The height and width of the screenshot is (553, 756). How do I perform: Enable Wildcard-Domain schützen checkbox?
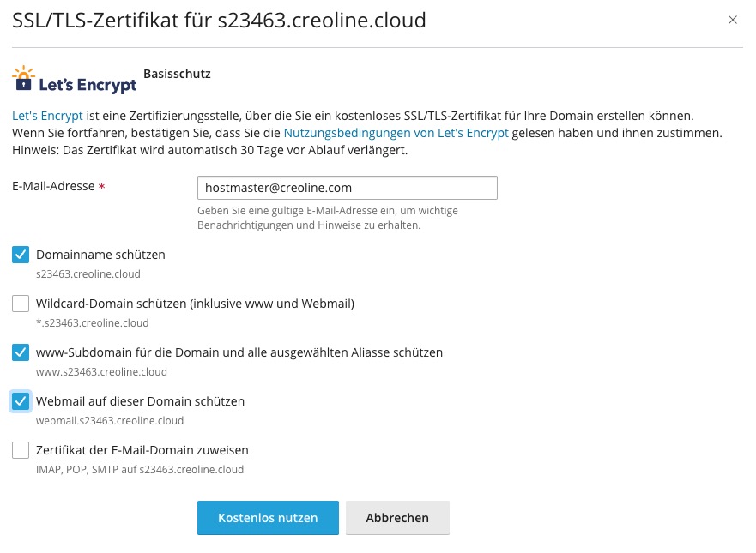tap(21, 304)
